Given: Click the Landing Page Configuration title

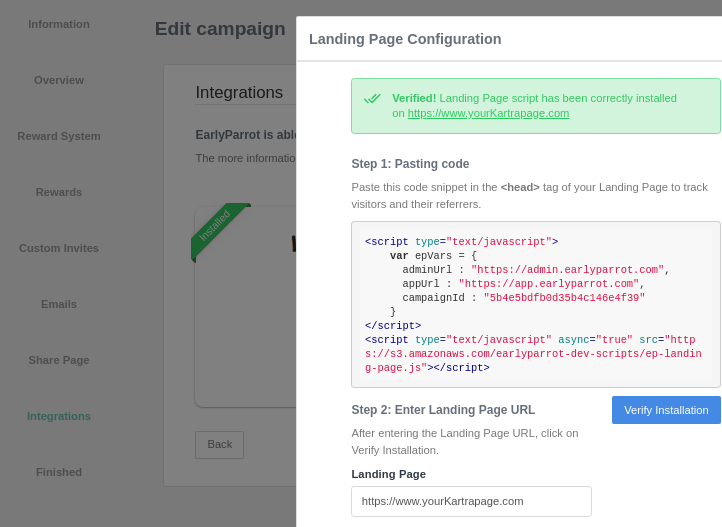Looking at the screenshot, I should pyautogui.click(x=405, y=39).
